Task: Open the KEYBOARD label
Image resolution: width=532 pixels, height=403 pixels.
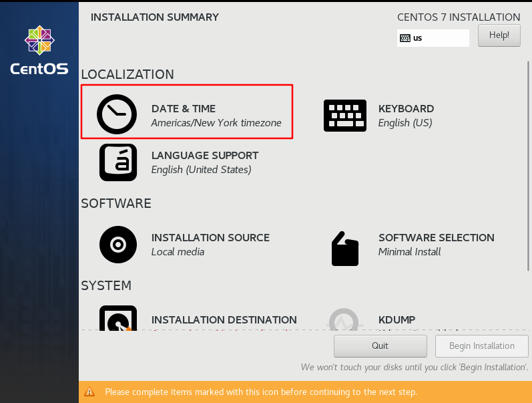Action: click(406, 109)
